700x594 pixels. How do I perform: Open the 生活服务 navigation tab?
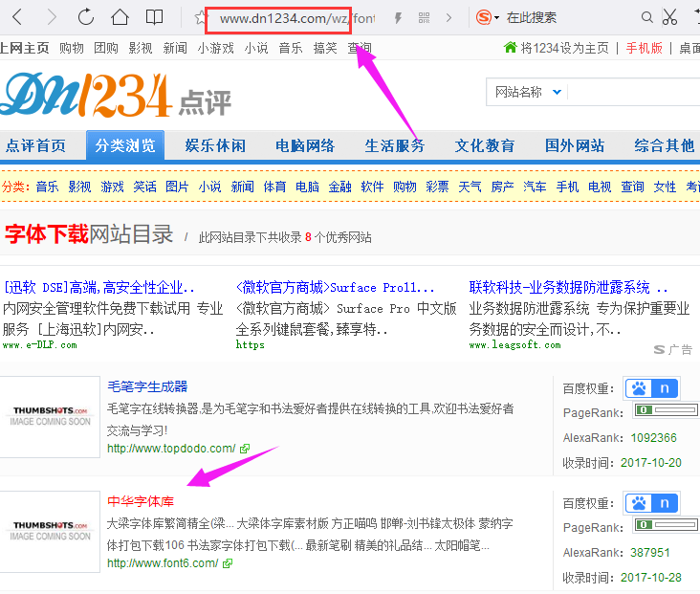pyautogui.click(x=395, y=145)
